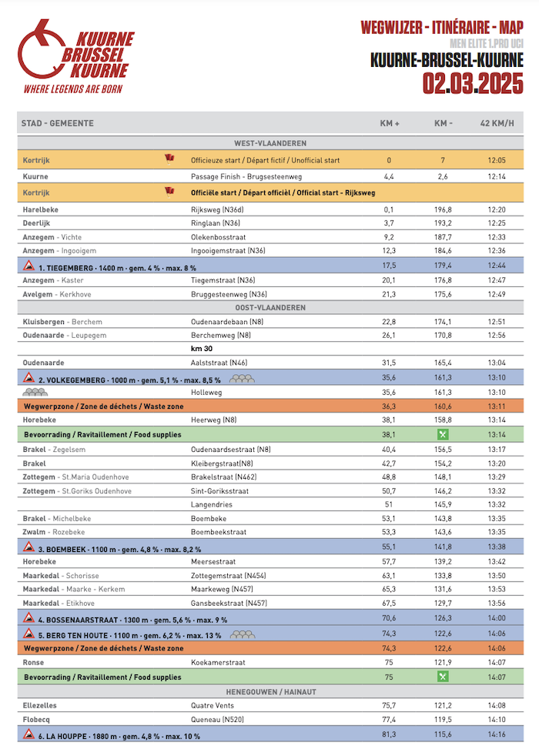539x756 pixels.
Task: Click the 42 KM/H column header
Action: [497, 123]
